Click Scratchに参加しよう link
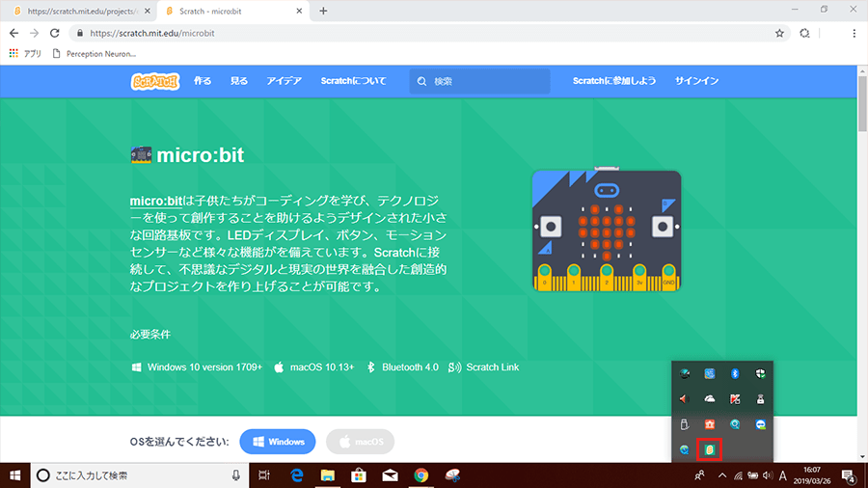 (614, 81)
